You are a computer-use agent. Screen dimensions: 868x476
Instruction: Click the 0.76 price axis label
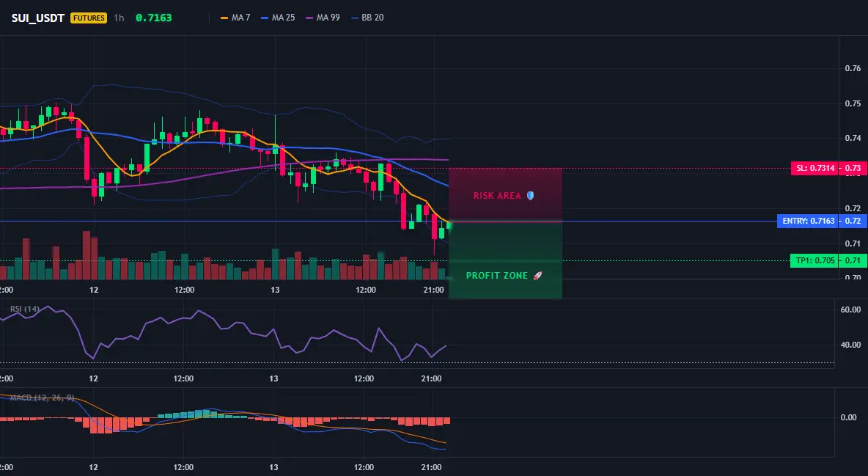pyautogui.click(x=853, y=69)
